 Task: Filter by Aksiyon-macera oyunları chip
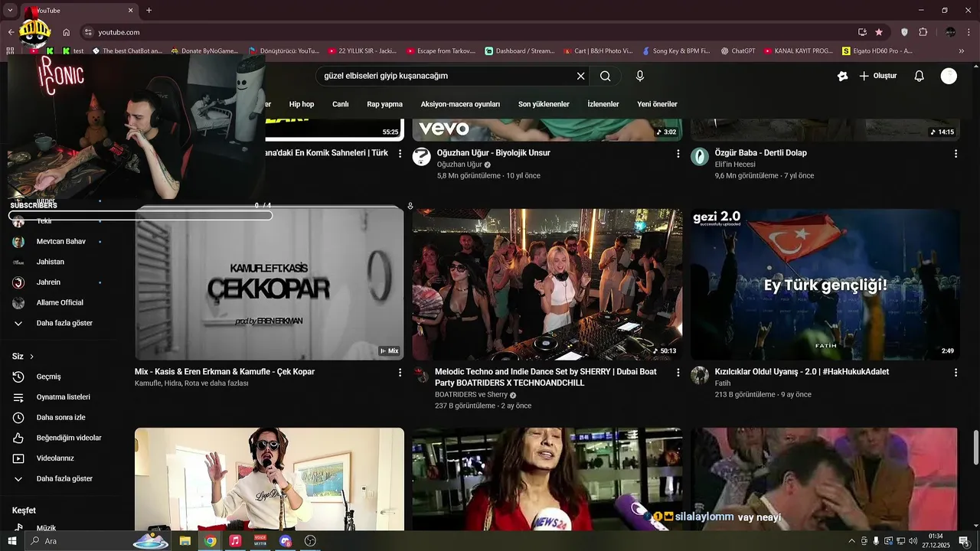460,104
